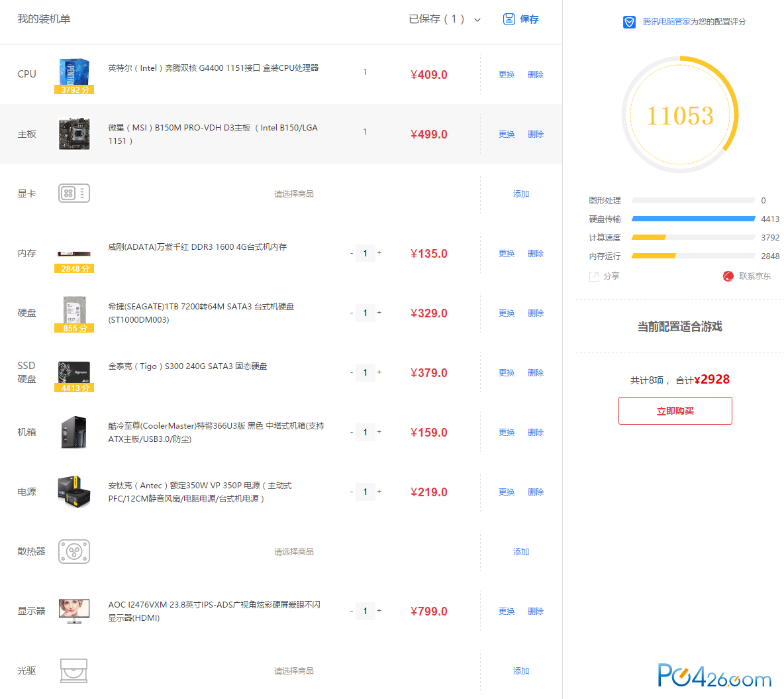Add (添加) a cooler
This screenshot has width=784, height=699.
pos(521,551)
